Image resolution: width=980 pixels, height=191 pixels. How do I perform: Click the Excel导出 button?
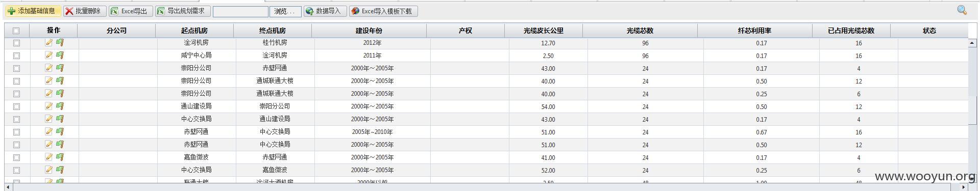[x=131, y=11]
